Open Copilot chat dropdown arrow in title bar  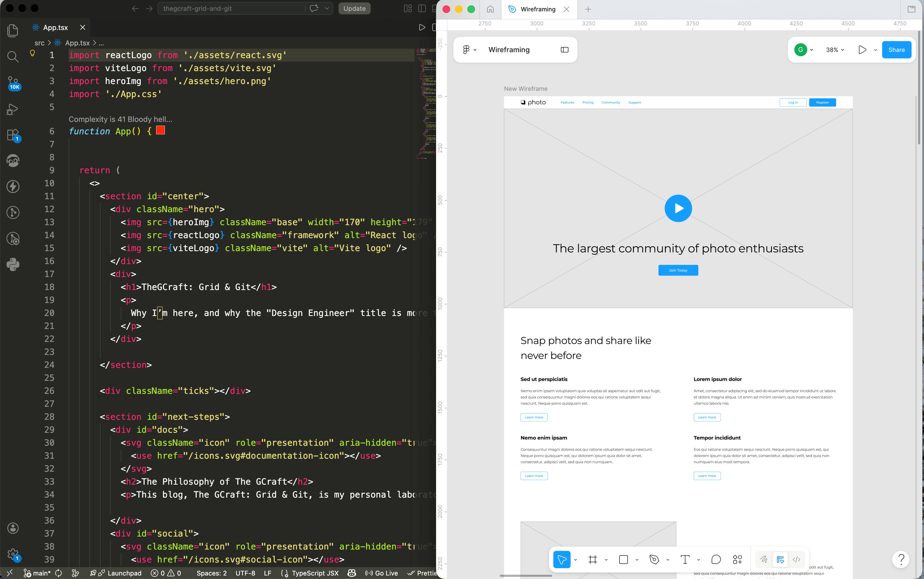click(327, 8)
